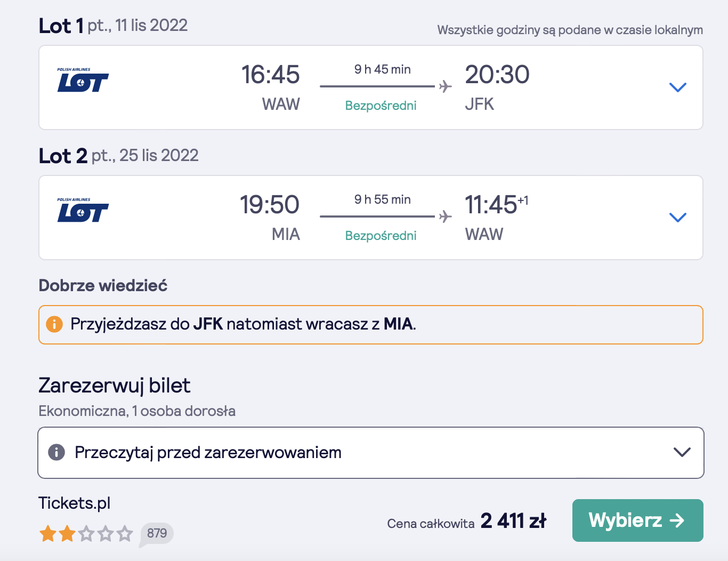This screenshot has height=561, width=728.
Task: Open the Tickets.pl provider name
Action: tap(75, 503)
